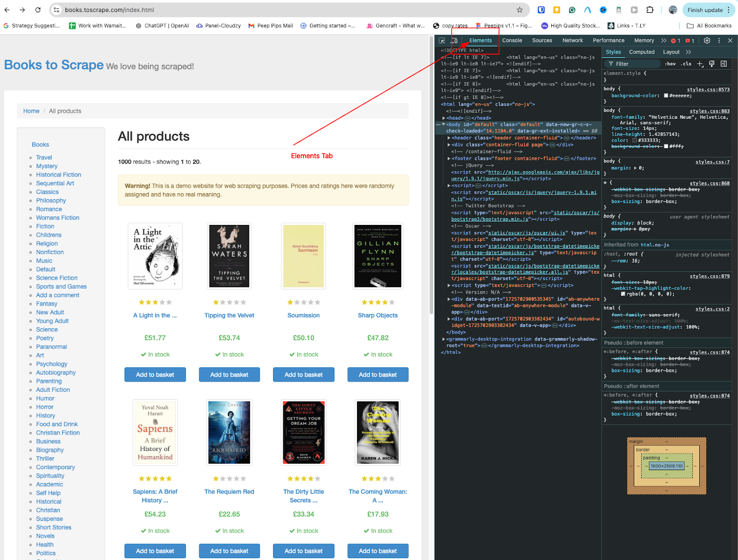Screen dimensions: 738x560
Task: Open the issues badge next to errors
Action: point(688,41)
